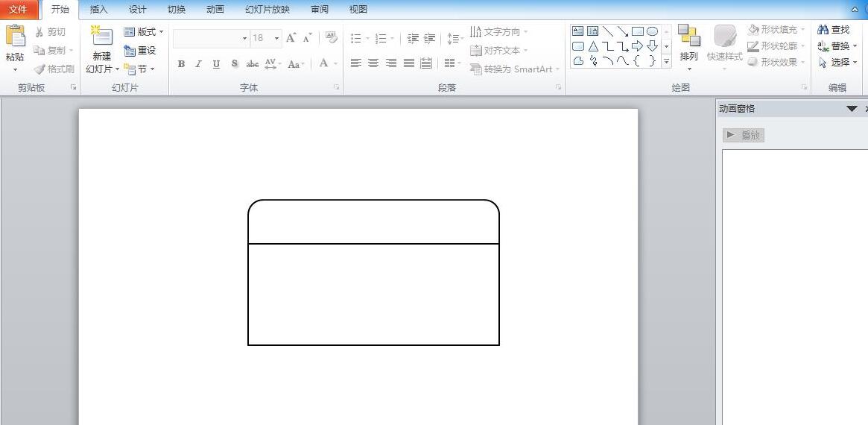Select the text box shape in gallery
This screenshot has width=868, height=425.
pyautogui.click(x=578, y=31)
